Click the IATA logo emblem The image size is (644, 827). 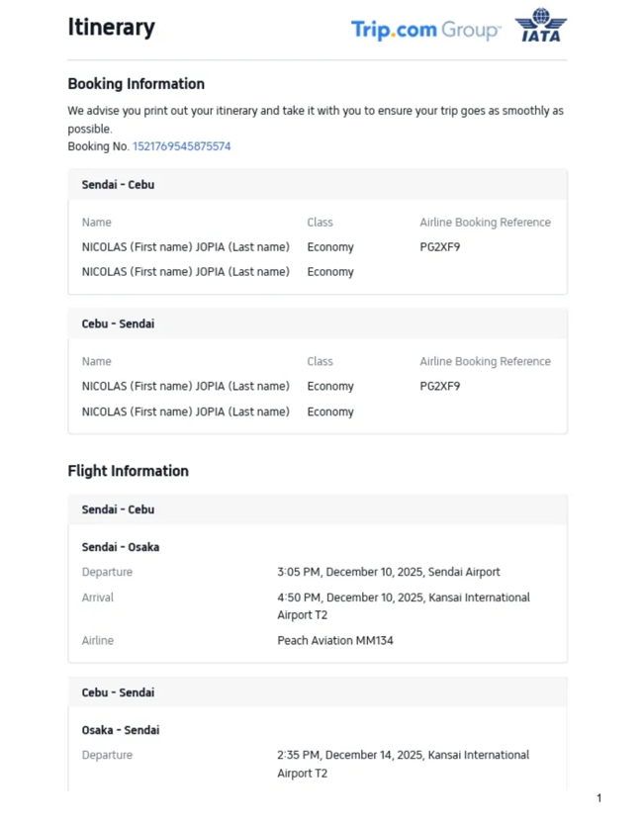click(x=540, y=26)
